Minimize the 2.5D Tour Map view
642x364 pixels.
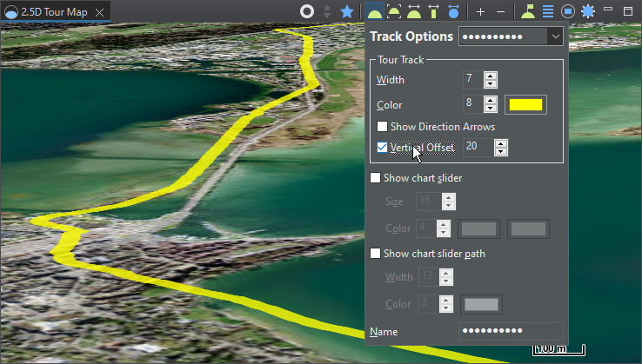(x=608, y=9)
